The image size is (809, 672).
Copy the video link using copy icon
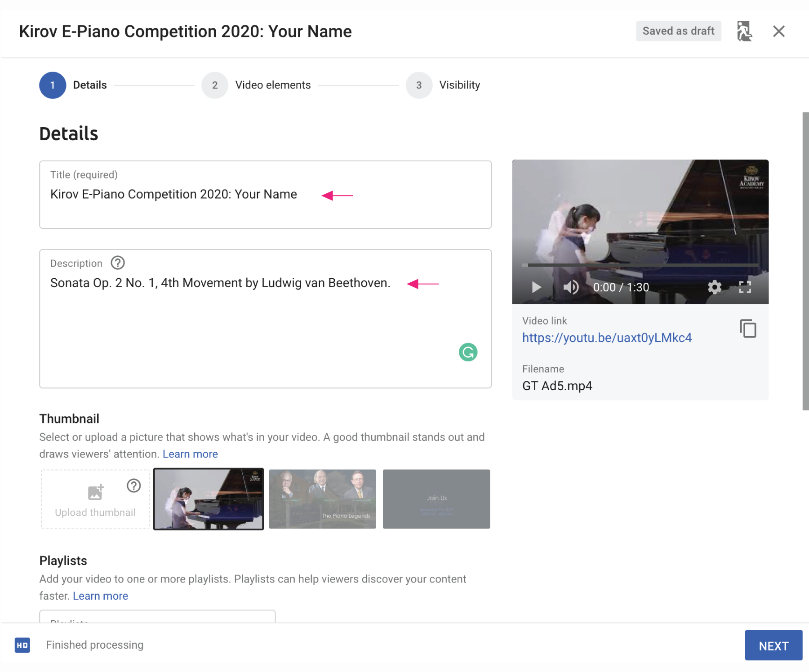tap(748, 329)
